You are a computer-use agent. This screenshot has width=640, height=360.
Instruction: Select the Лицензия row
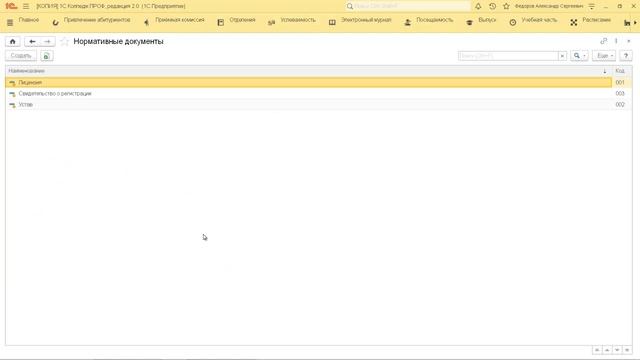coord(309,82)
